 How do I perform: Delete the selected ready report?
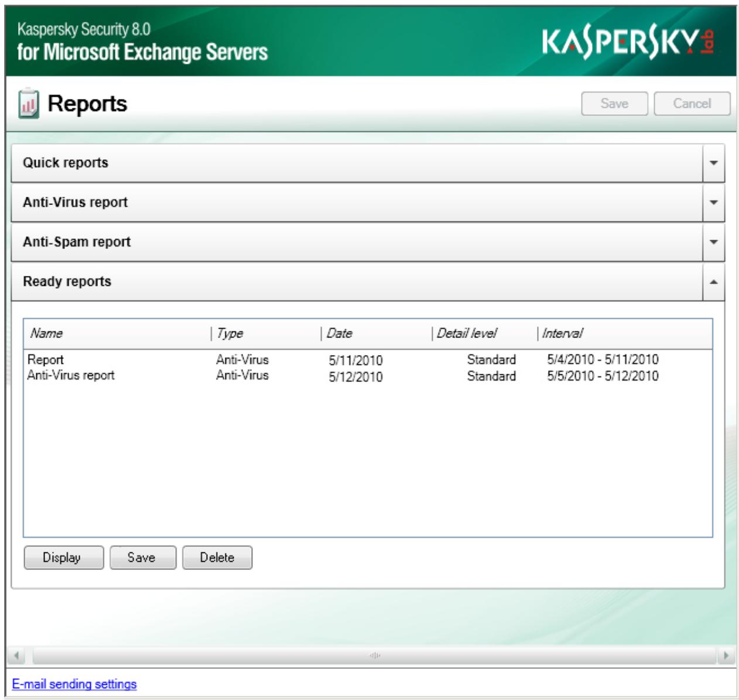(217, 558)
